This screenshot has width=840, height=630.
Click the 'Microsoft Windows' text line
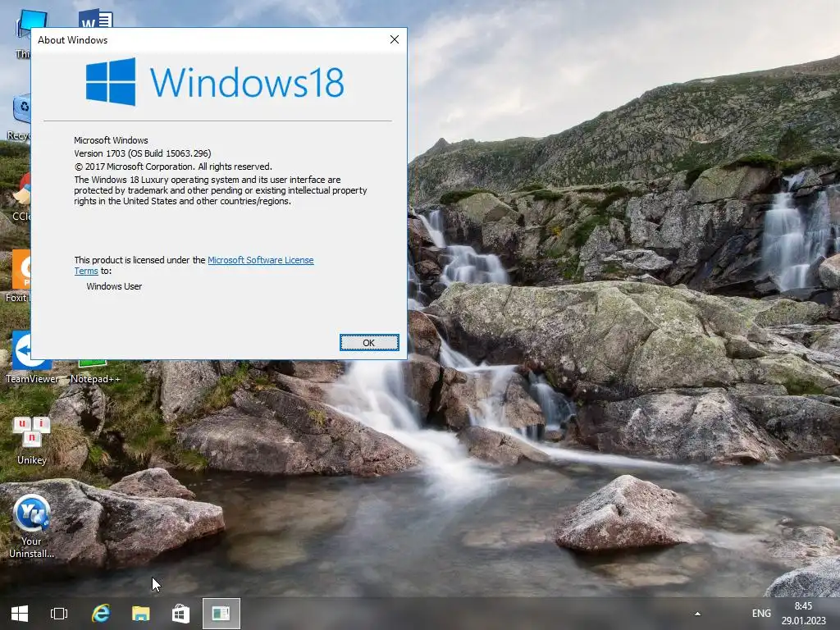111,140
